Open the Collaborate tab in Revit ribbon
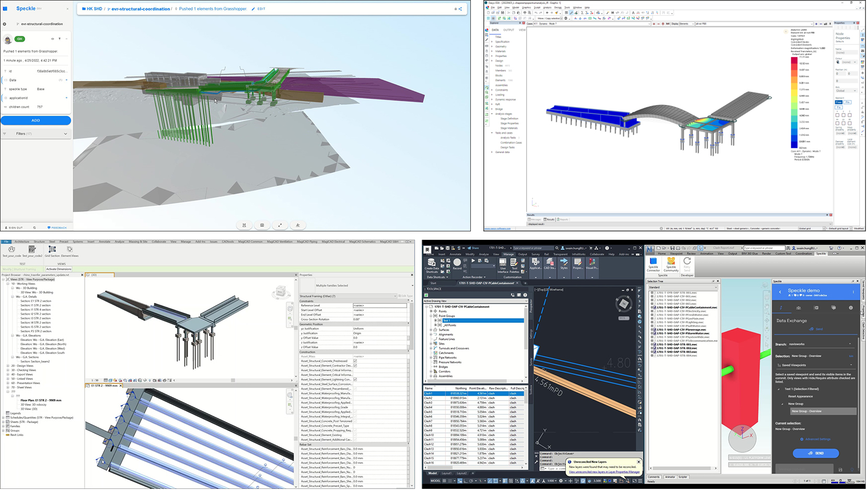The height and width of the screenshot is (491, 868). 159,242
